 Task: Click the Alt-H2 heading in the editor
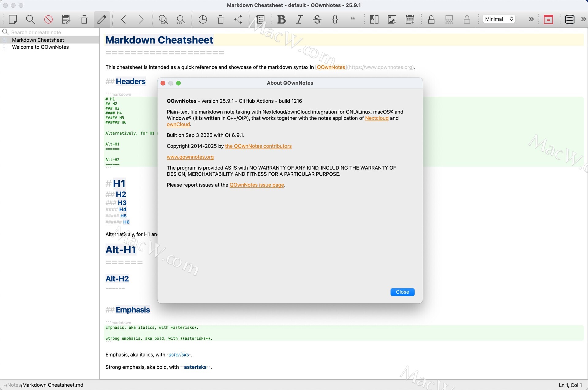pyautogui.click(x=117, y=278)
